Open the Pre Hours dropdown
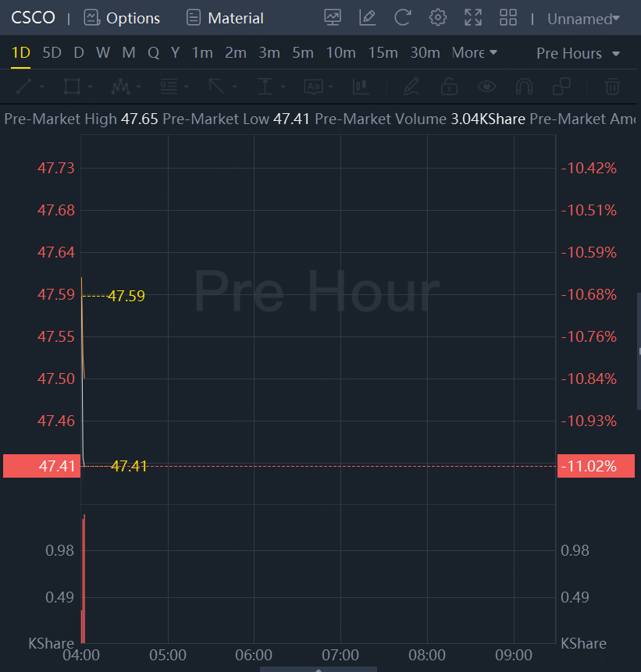The height and width of the screenshot is (672, 641). tap(578, 53)
